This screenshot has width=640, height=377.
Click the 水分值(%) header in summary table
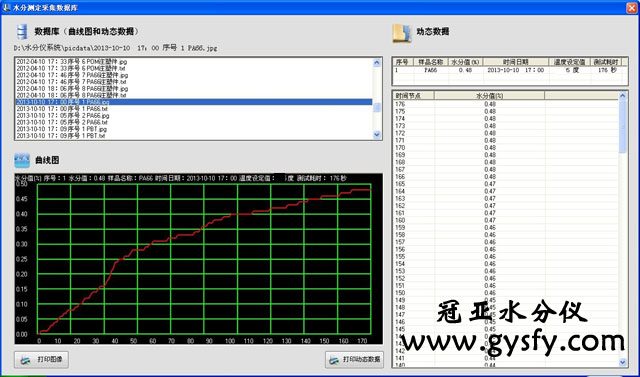point(466,62)
